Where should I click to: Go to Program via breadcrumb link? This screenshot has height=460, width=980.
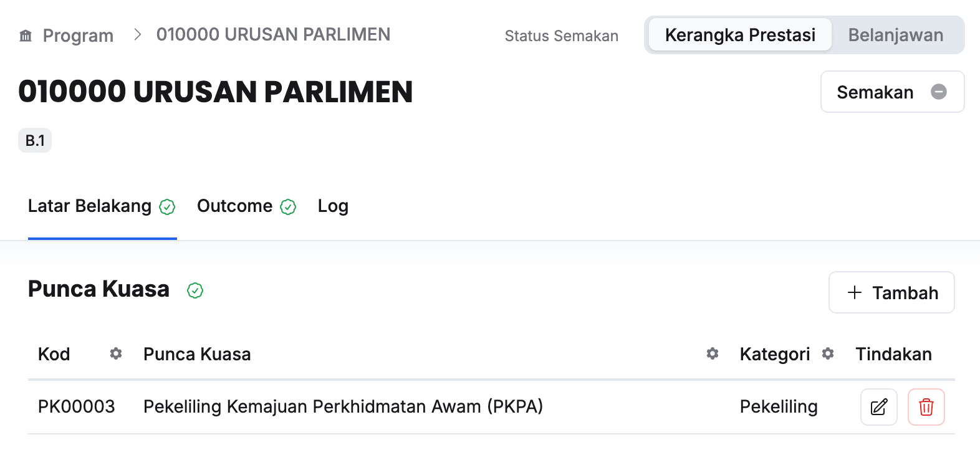point(78,36)
